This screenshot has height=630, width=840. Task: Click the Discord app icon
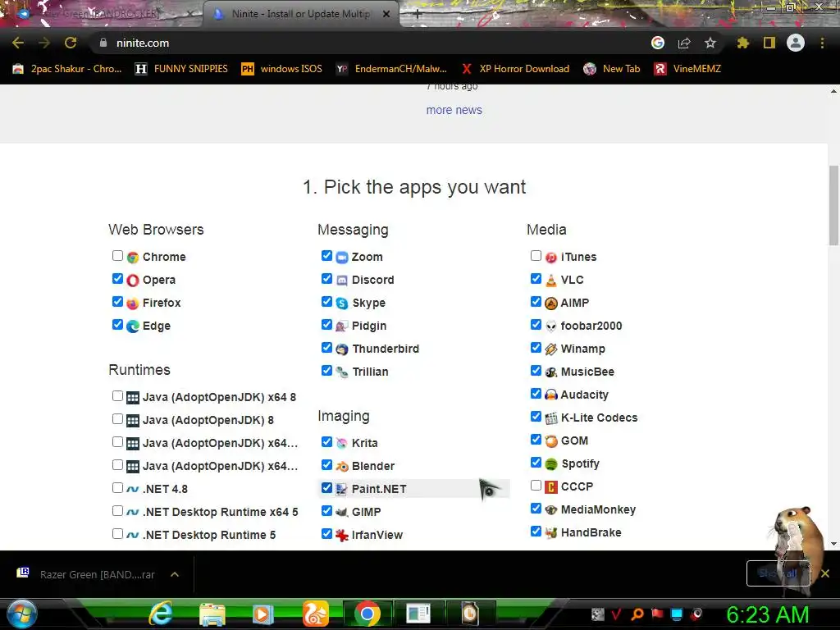coord(342,281)
